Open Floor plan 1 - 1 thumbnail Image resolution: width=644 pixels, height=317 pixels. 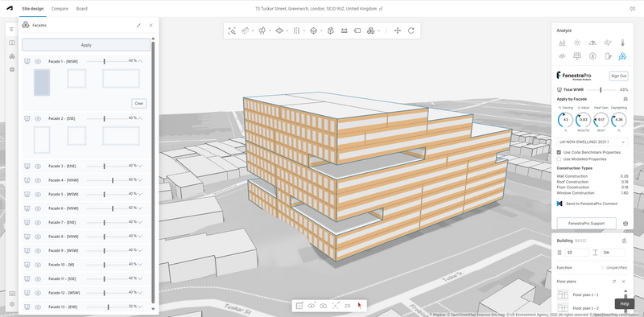563,294
